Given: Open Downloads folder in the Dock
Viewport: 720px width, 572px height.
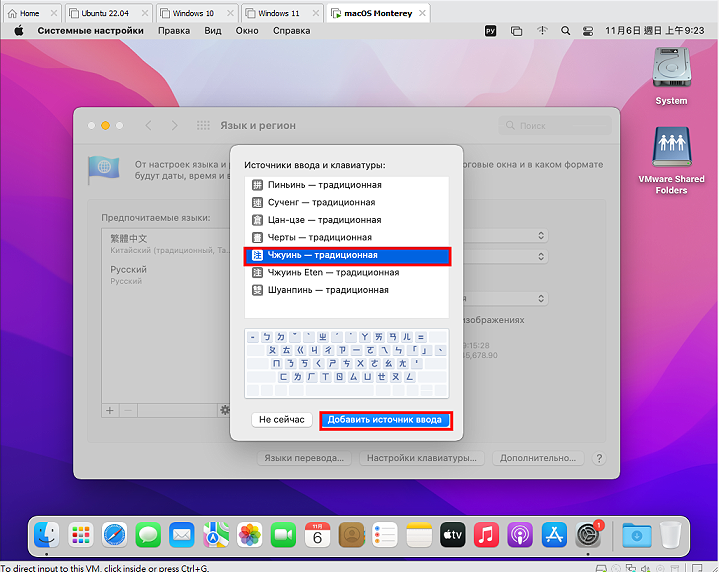Looking at the screenshot, I should 636,535.
